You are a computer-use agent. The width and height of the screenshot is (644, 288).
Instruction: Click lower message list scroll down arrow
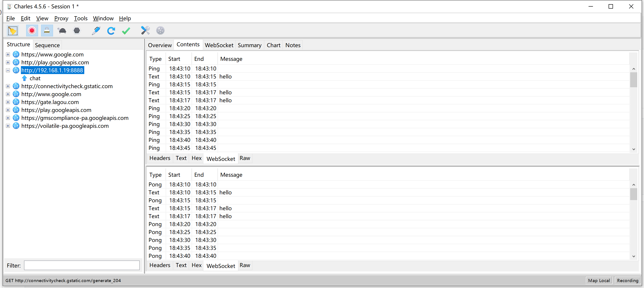pos(633,256)
